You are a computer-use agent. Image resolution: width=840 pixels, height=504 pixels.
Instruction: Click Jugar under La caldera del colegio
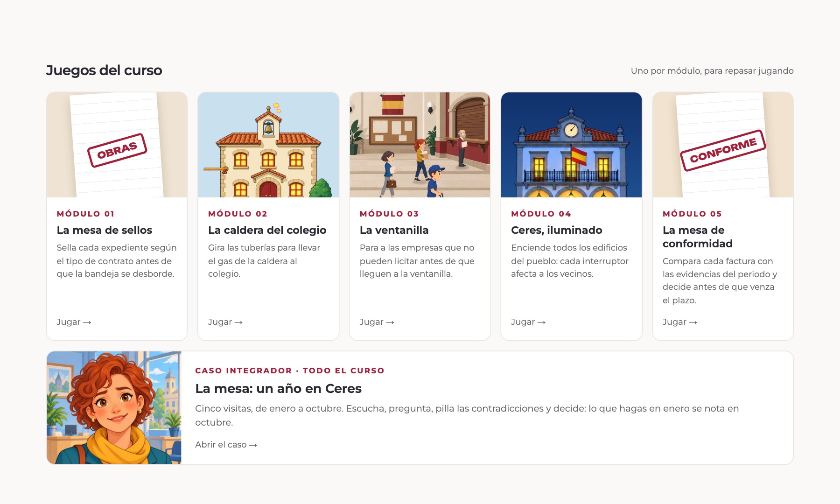point(225,322)
